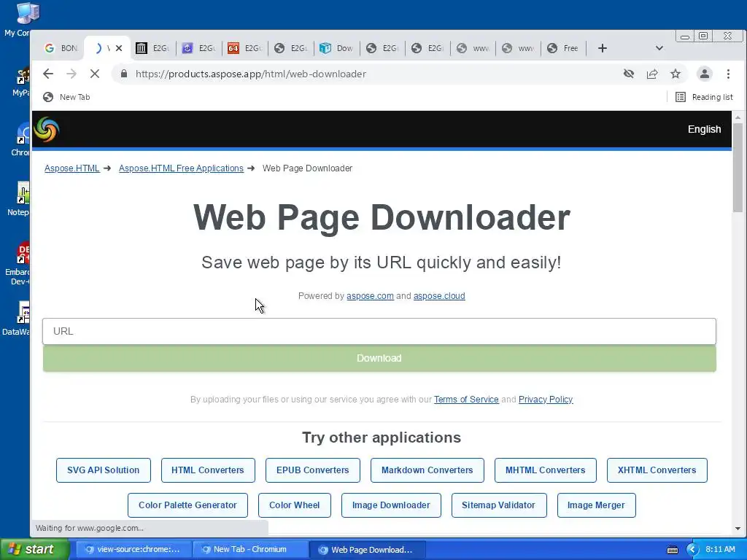Stop loading the current page
Image resolution: width=747 pixels, height=560 pixels.
(94, 74)
